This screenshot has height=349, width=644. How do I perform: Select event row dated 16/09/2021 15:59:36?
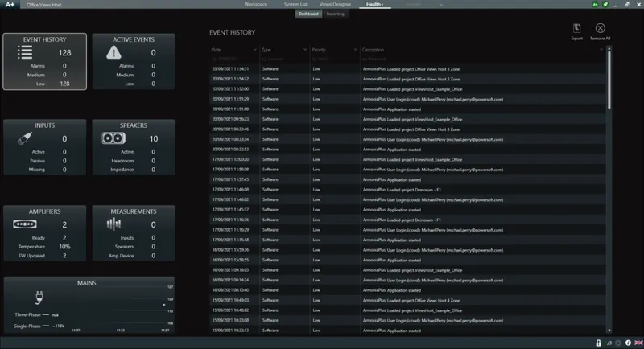point(407,250)
